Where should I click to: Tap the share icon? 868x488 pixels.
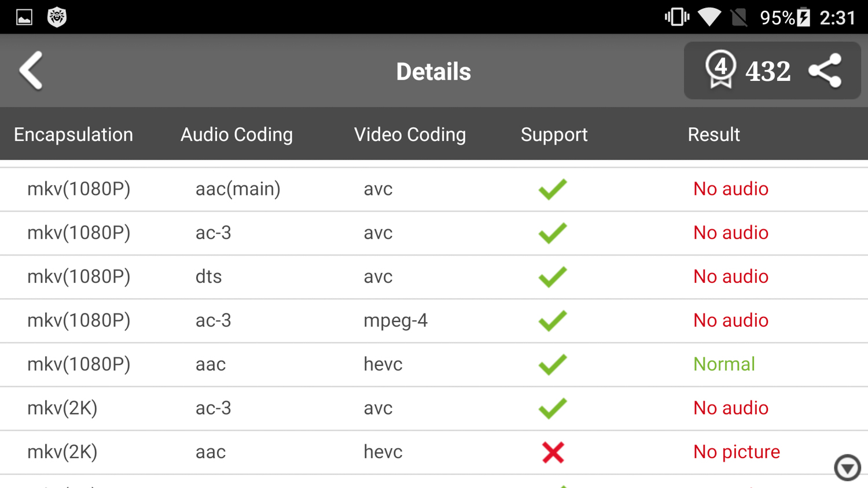825,71
